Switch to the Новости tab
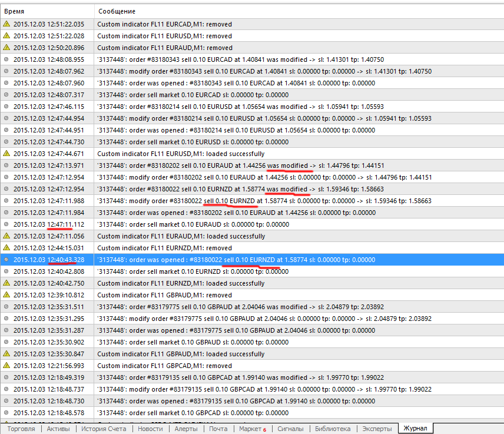The width and height of the screenshot is (504, 434). [x=150, y=429]
